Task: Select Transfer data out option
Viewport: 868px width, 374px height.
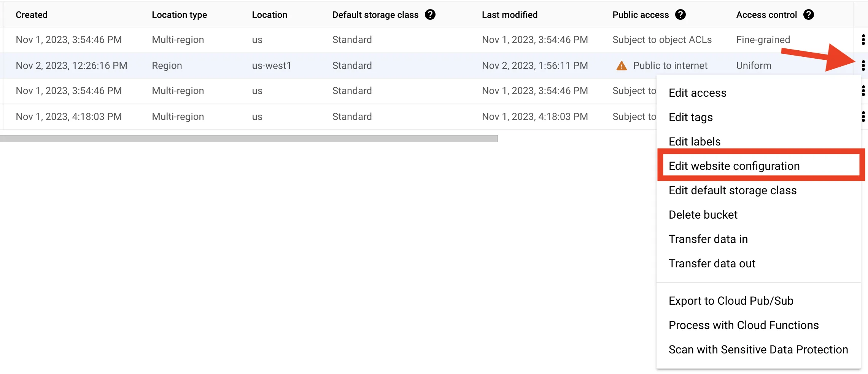Action: [x=712, y=264]
